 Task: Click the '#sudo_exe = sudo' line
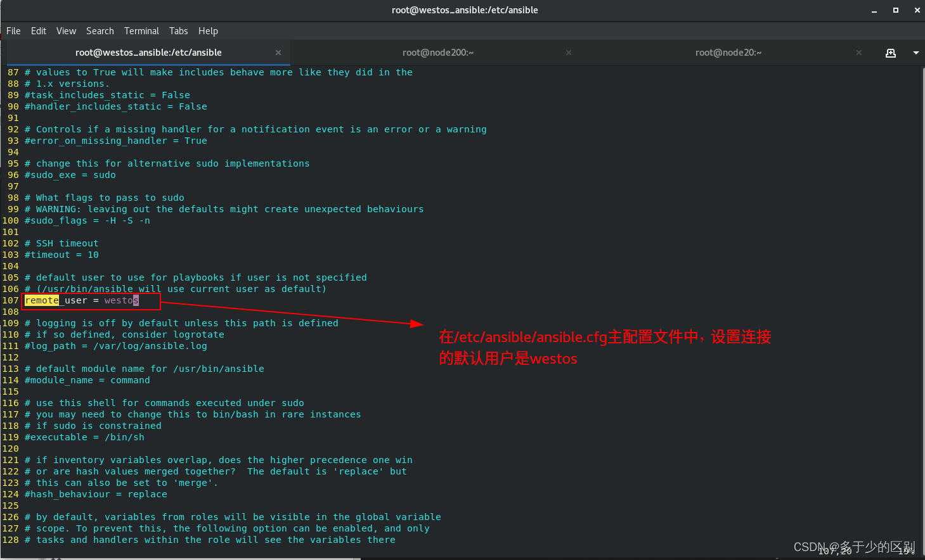pos(70,175)
